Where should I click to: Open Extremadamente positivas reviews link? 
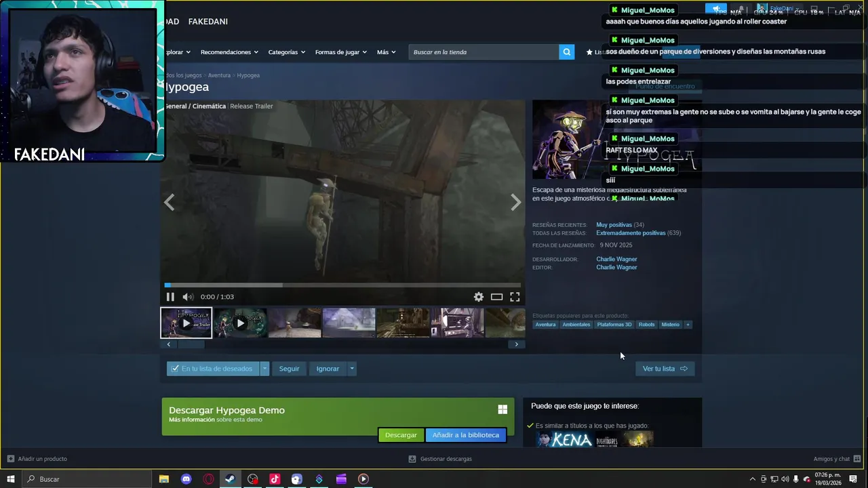coord(631,233)
